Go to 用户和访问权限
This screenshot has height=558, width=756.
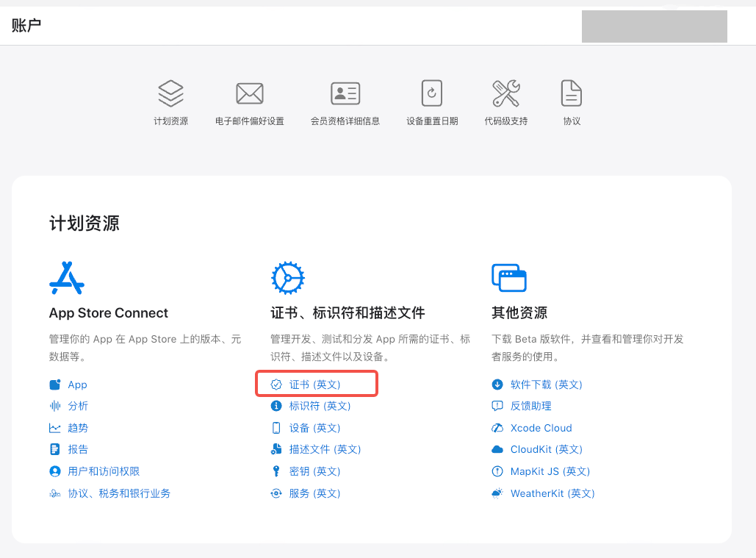point(104,471)
